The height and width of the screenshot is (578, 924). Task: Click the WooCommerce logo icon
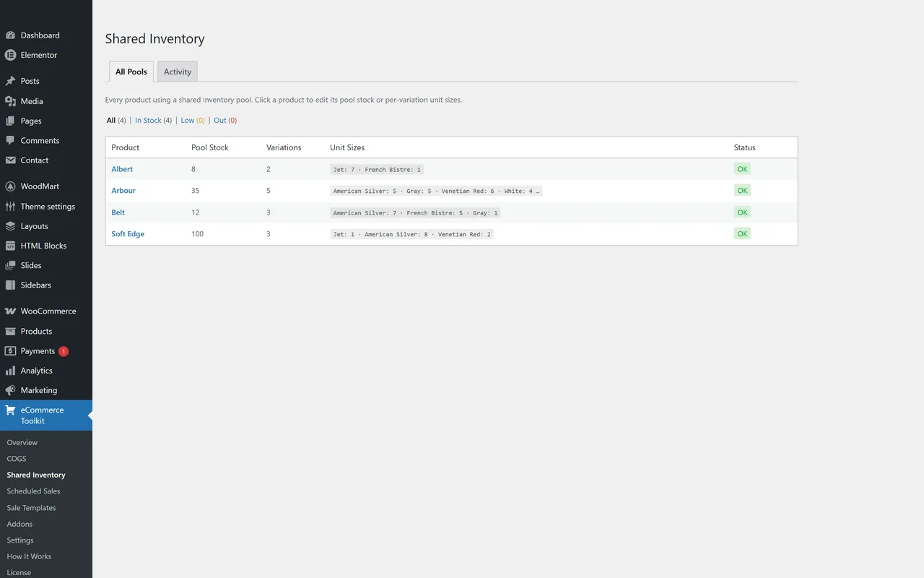coord(10,311)
